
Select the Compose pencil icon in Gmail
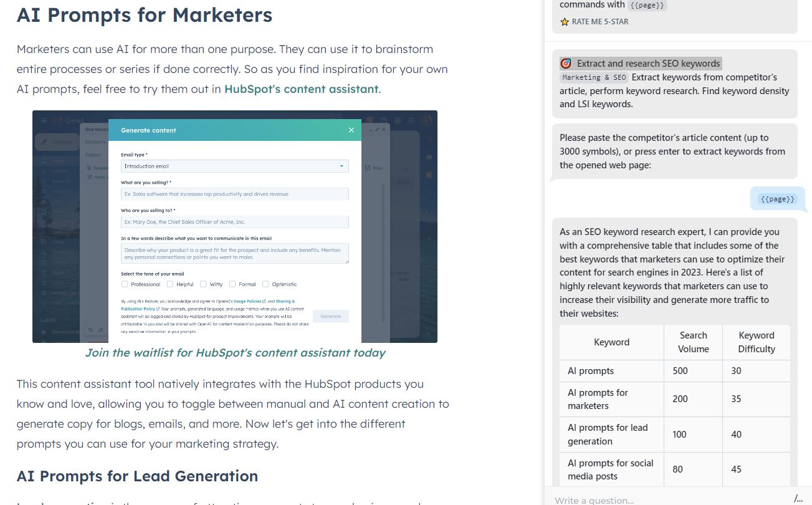tap(44, 140)
